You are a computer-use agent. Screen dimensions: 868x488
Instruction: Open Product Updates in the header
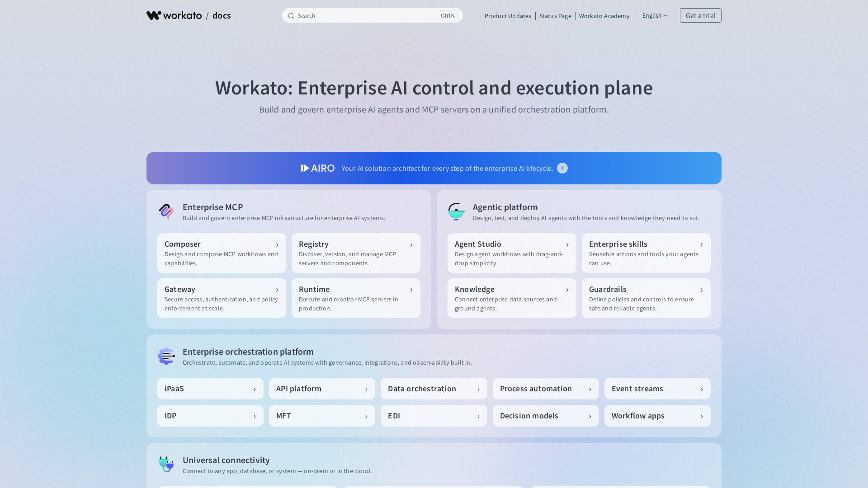click(x=508, y=16)
